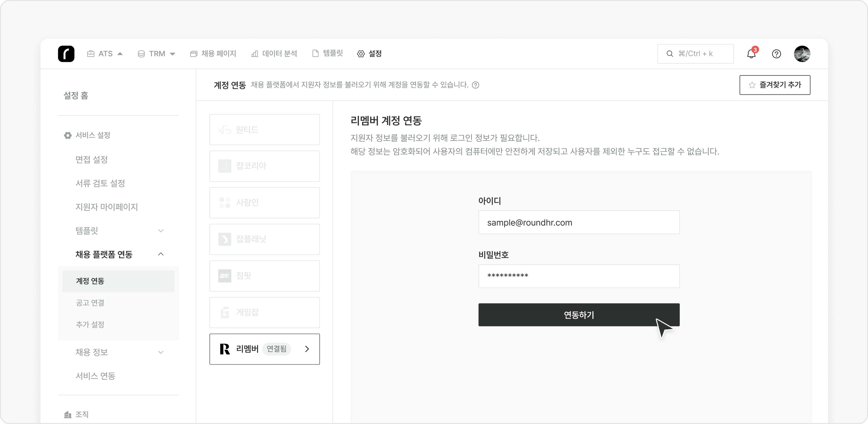Screen dimensions: 868x424
Task: Open the connected 리멤버 platform card
Action: point(264,349)
